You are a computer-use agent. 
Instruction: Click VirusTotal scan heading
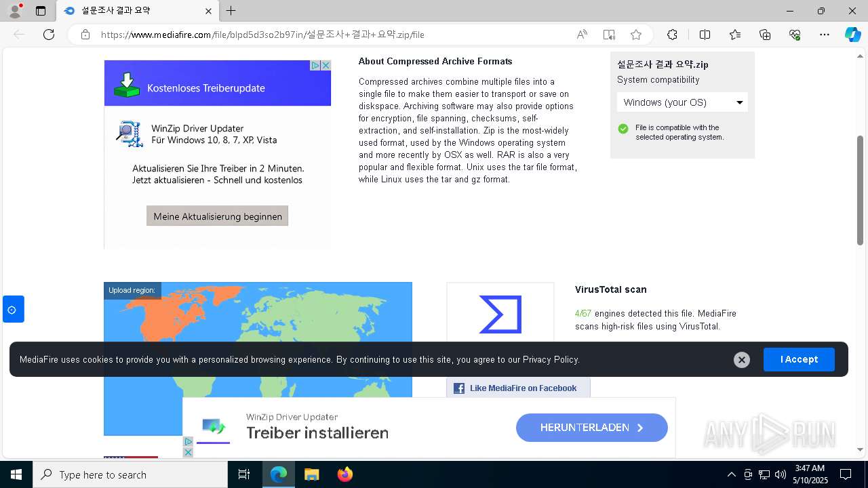[x=611, y=289]
